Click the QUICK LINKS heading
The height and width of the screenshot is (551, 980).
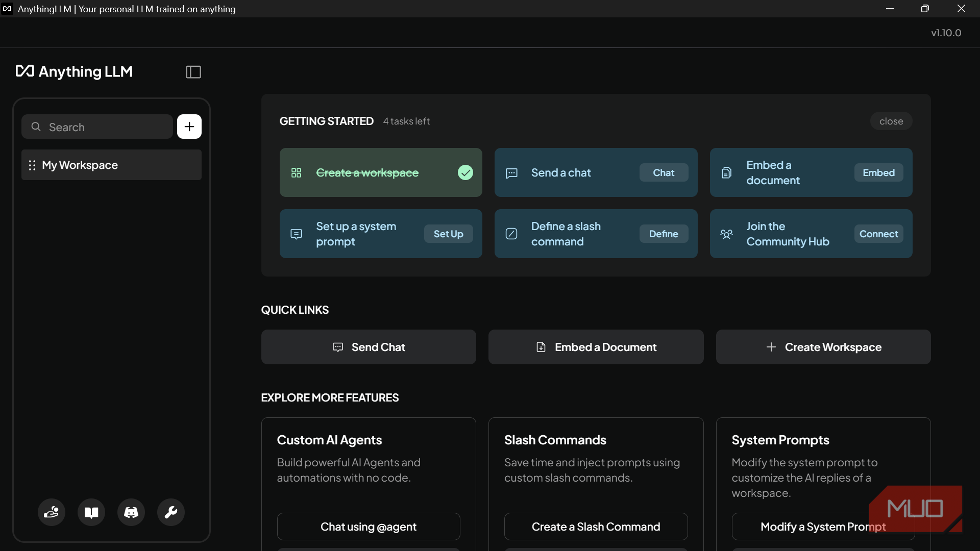click(x=295, y=310)
